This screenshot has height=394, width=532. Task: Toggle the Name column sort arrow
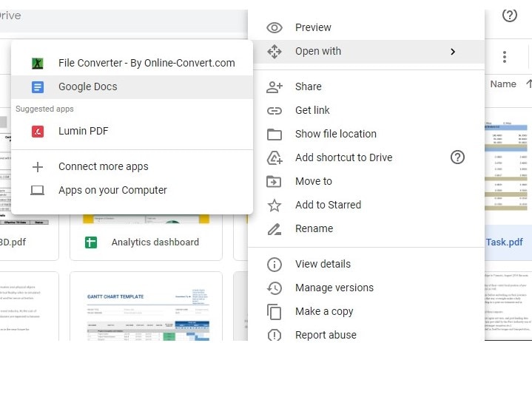pyautogui.click(x=528, y=84)
